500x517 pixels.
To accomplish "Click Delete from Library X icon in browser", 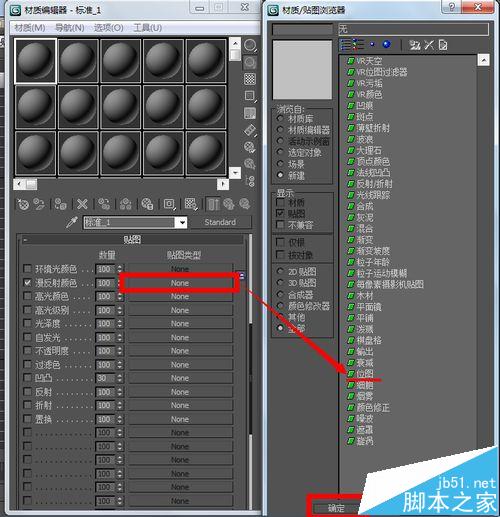I will [429, 45].
